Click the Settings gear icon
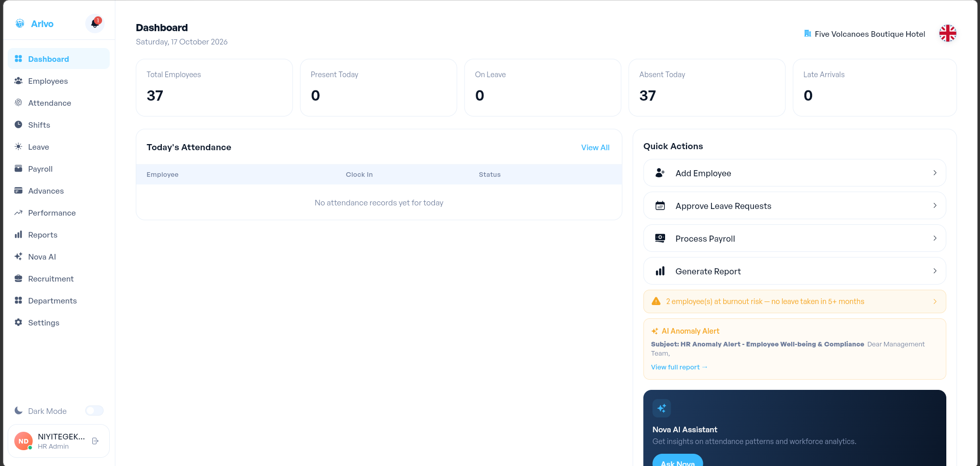This screenshot has height=466, width=980. [18, 322]
